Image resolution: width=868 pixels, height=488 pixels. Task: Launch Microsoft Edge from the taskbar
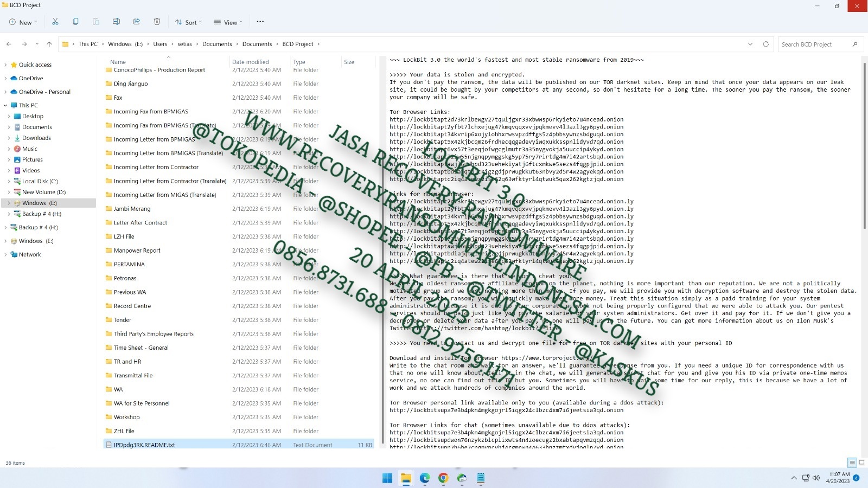coord(424,478)
